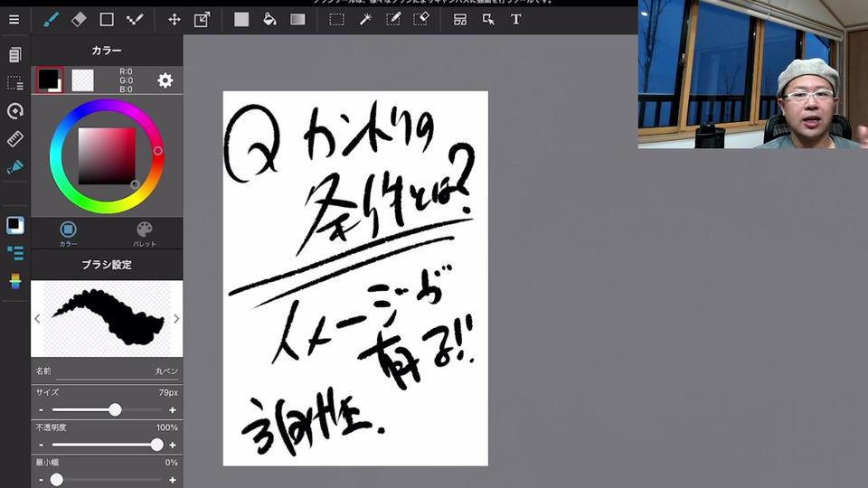The width and height of the screenshot is (868, 488).
Task: Select the Move tool
Action: pyautogui.click(x=175, y=19)
